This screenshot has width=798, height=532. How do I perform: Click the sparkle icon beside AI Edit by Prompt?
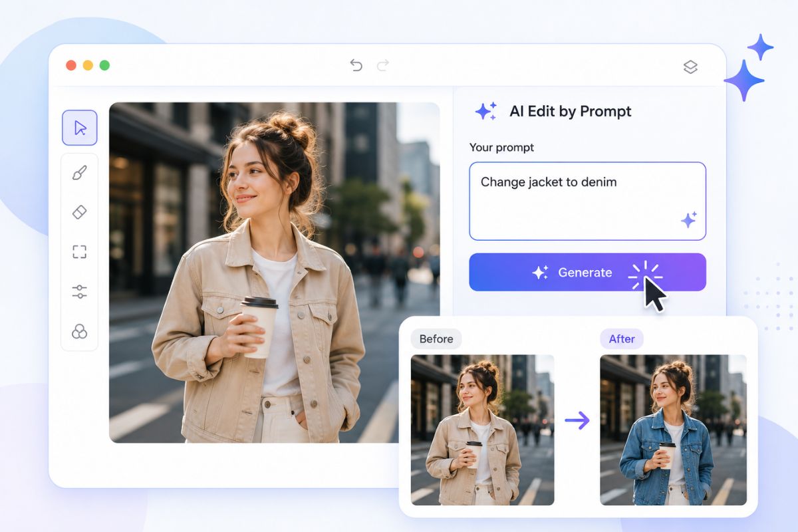[485, 111]
